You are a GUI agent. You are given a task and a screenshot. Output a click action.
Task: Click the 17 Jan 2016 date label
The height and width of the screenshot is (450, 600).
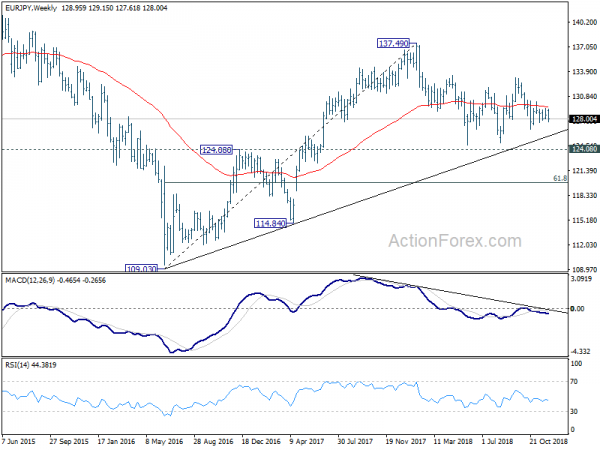[x=117, y=441]
